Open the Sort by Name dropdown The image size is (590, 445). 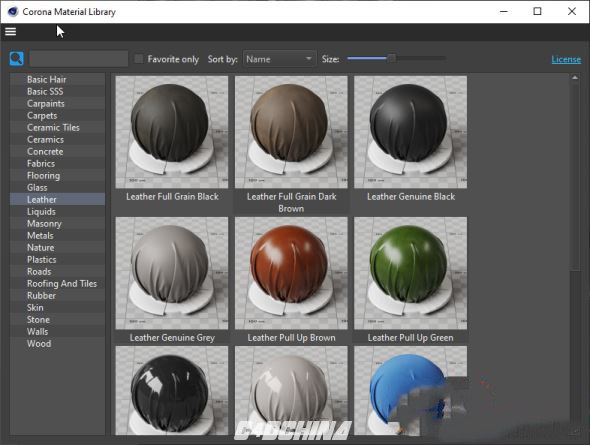[x=279, y=59]
